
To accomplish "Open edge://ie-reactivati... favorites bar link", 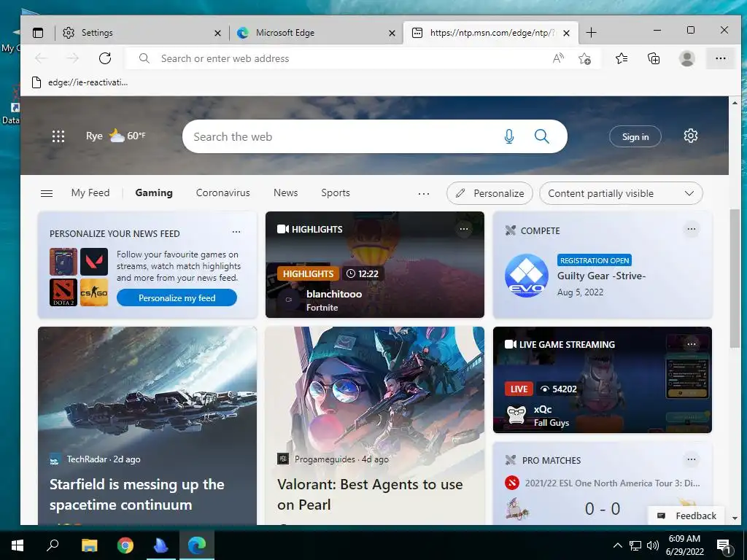I will pyautogui.click(x=80, y=82).
